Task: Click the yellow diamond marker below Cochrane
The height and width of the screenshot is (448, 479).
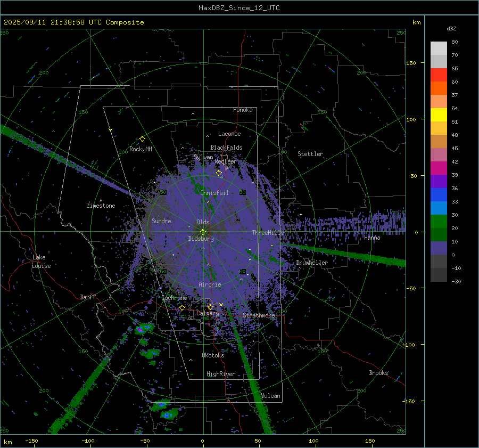Action: point(183,307)
